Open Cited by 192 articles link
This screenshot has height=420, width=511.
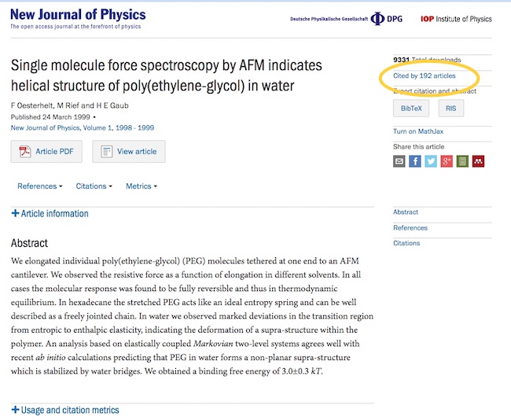[x=424, y=76]
